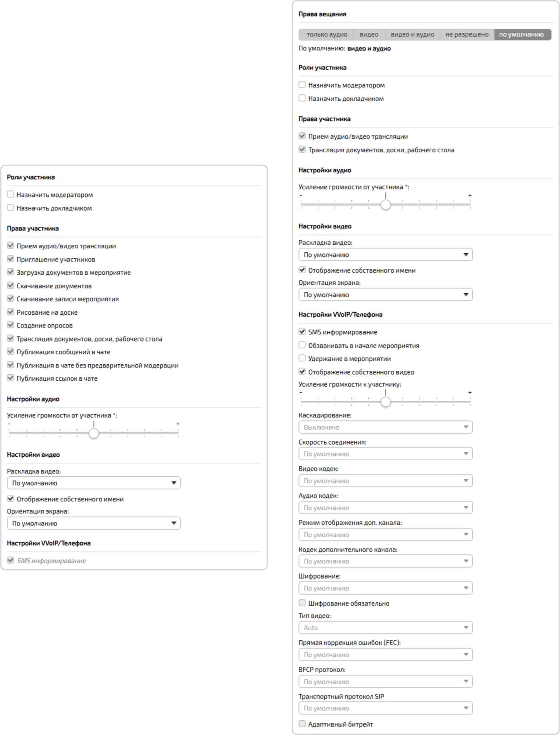Open the 'Тип видео' Auto dropdown
The width and height of the screenshot is (560, 735).
pos(385,627)
